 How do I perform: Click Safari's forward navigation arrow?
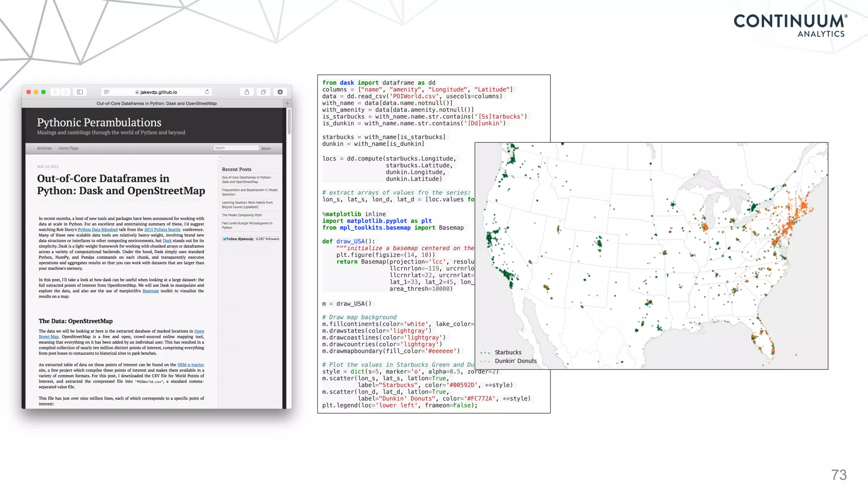click(x=65, y=92)
